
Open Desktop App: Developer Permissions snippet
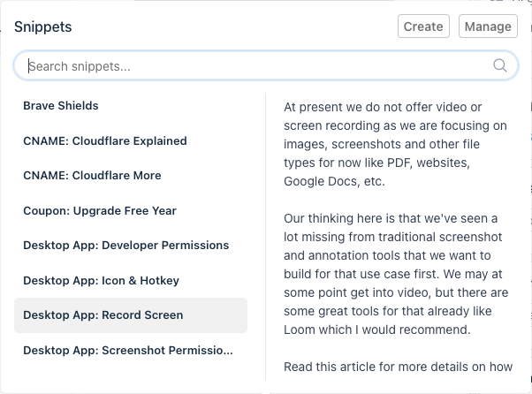click(131, 246)
